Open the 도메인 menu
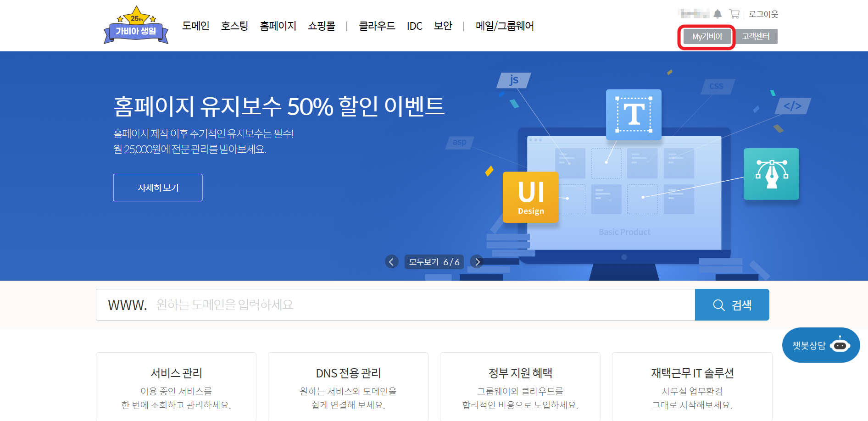The image size is (868, 421). pos(195,26)
